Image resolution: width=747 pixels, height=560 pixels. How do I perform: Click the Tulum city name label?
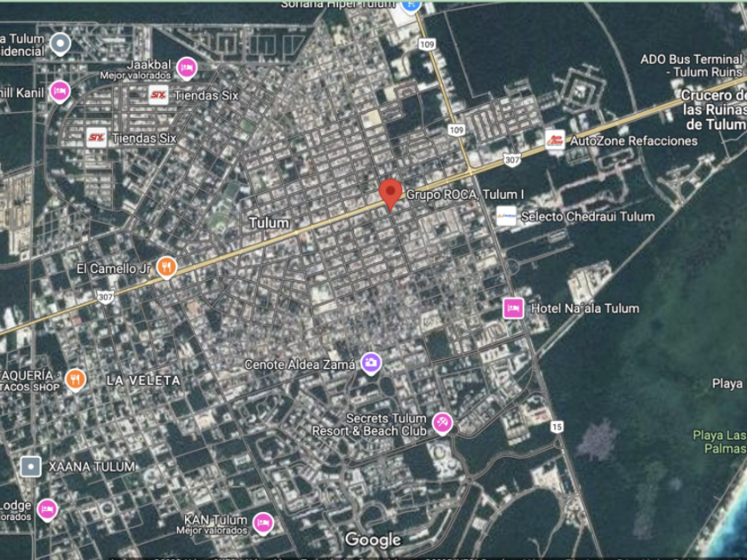click(x=269, y=223)
